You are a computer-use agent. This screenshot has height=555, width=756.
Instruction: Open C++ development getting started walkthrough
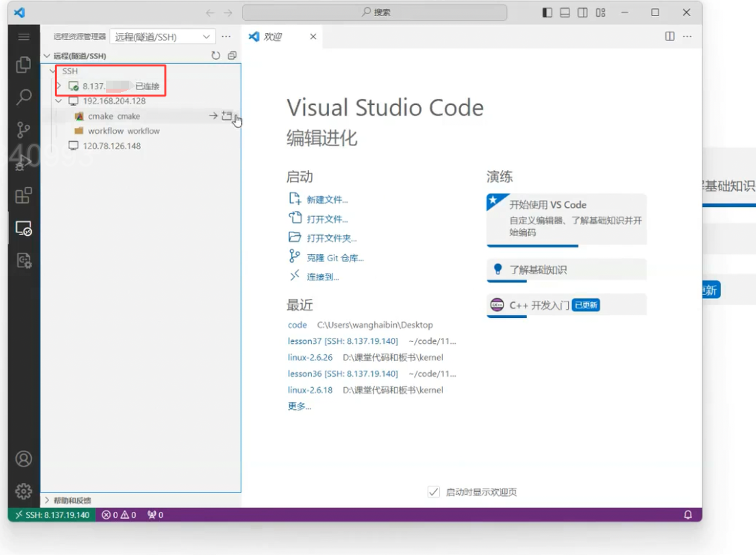[567, 306]
